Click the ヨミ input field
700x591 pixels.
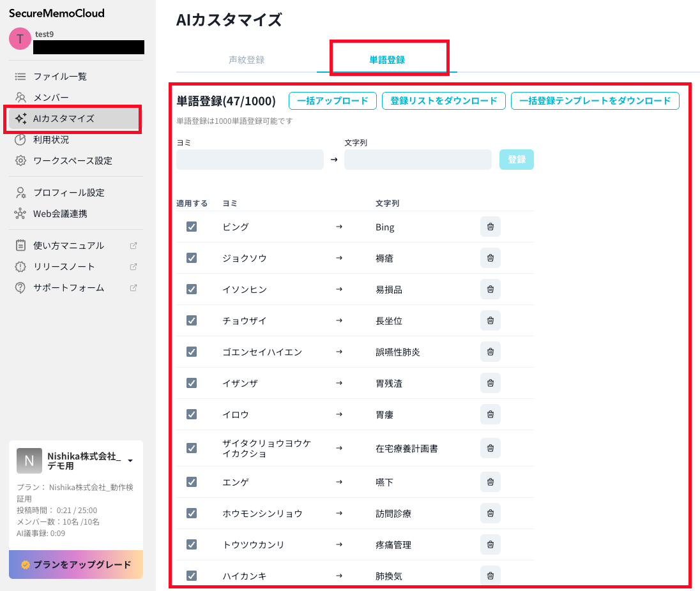[250, 160]
